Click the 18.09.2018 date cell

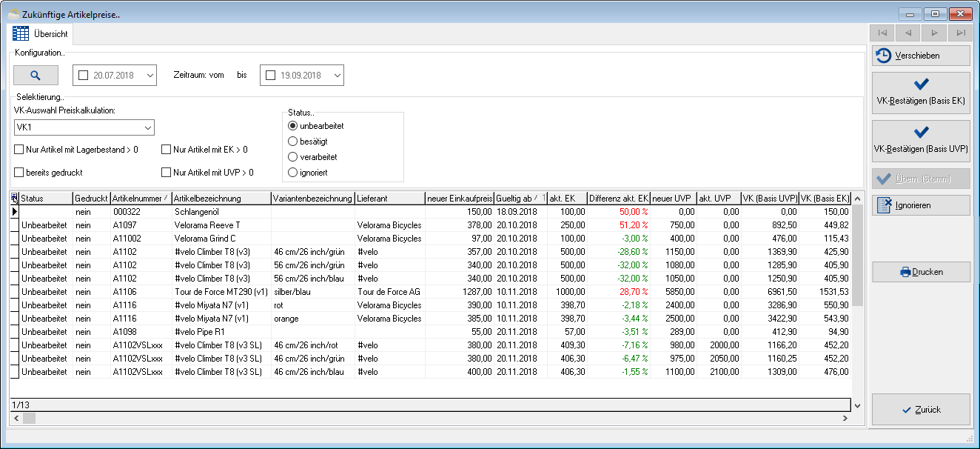(x=520, y=212)
